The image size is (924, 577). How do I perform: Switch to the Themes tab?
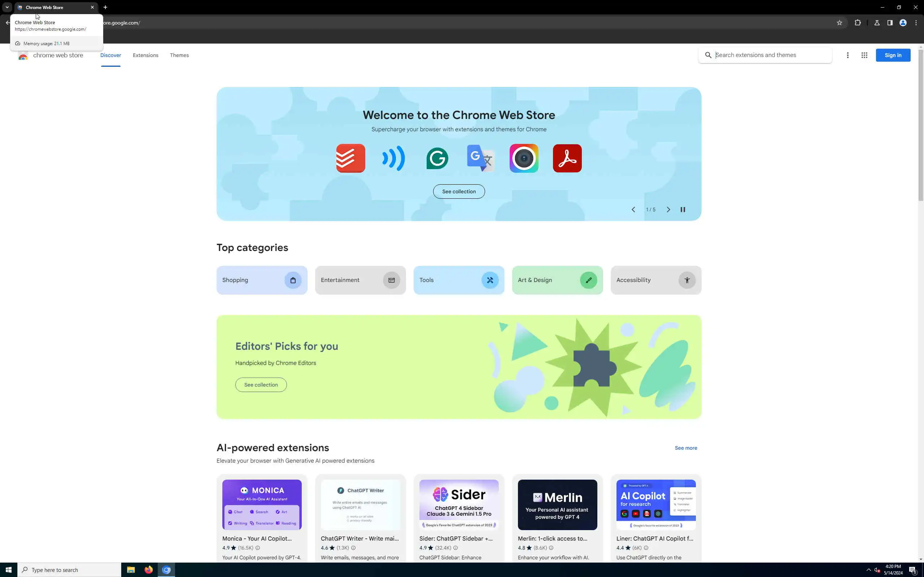(179, 55)
